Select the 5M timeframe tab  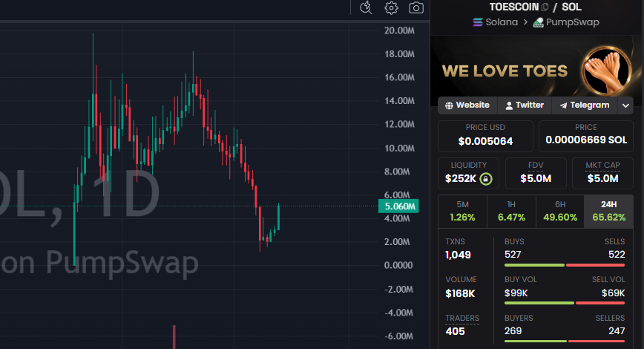462,212
